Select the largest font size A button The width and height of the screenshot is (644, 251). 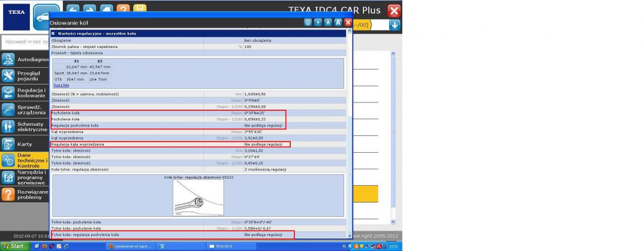[x=338, y=23]
